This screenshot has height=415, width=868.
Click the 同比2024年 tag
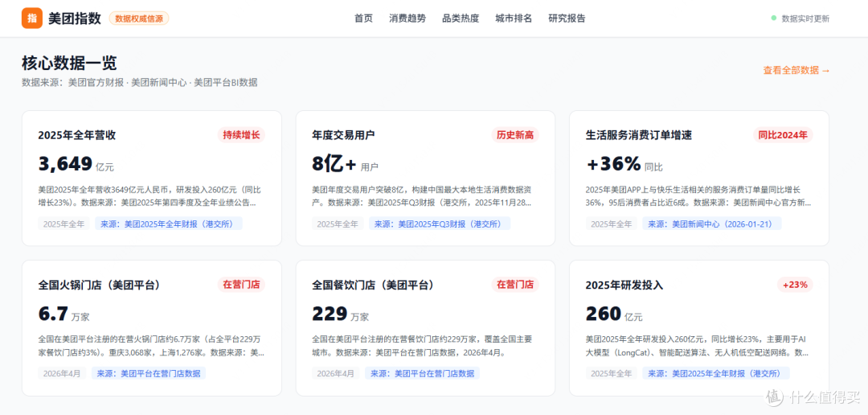pos(783,134)
